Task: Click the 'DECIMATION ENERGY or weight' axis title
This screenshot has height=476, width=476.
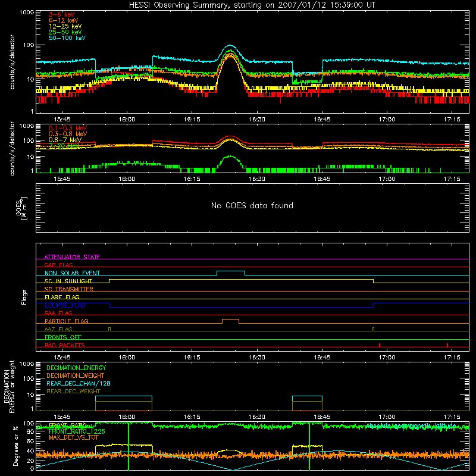Action: (x=9, y=386)
